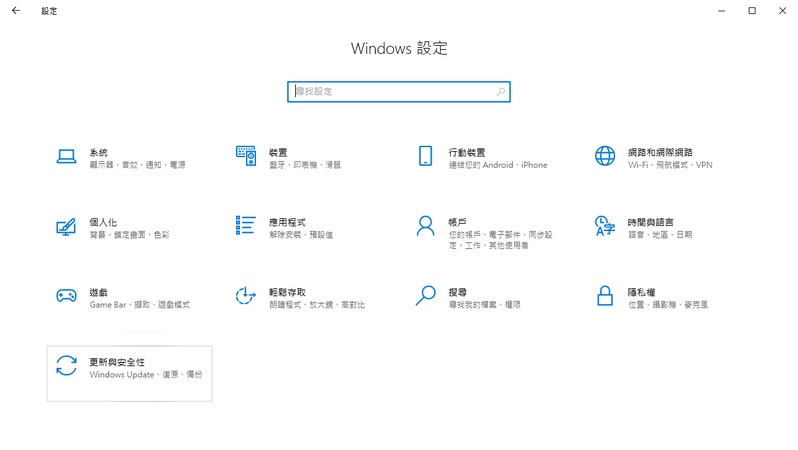The image size is (798, 450).
Task: Click the magnifier icon in search box
Action: pos(501,92)
